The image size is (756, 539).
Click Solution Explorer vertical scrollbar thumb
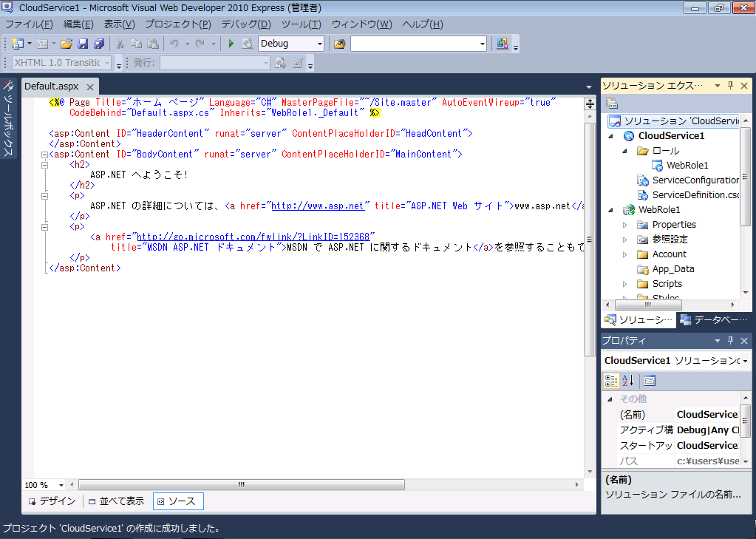point(746,176)
